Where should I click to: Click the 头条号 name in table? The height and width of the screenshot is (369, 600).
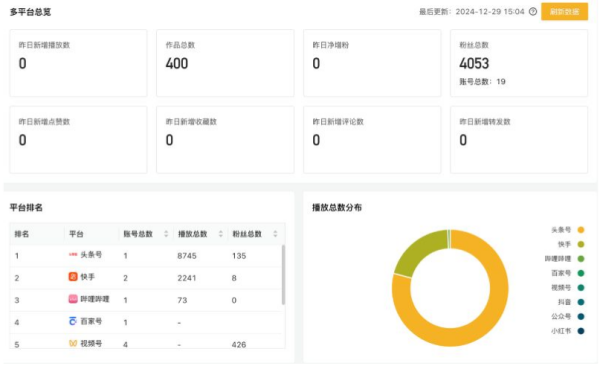pos(91,255)
